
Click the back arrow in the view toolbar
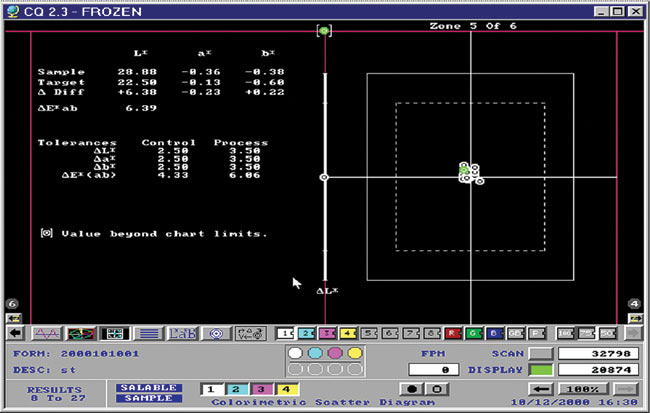pos(17,333)
